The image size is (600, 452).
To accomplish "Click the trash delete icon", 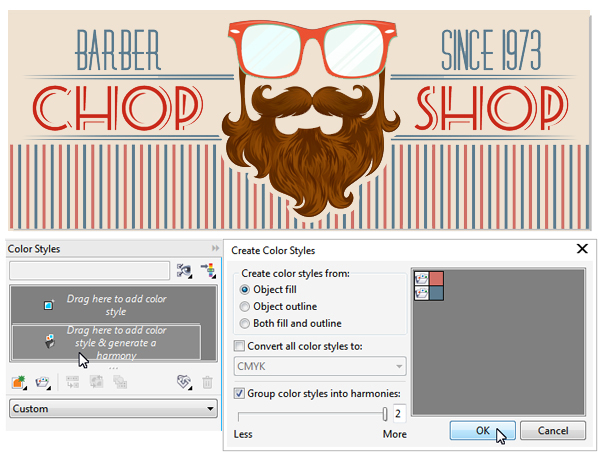I will 207,382.
